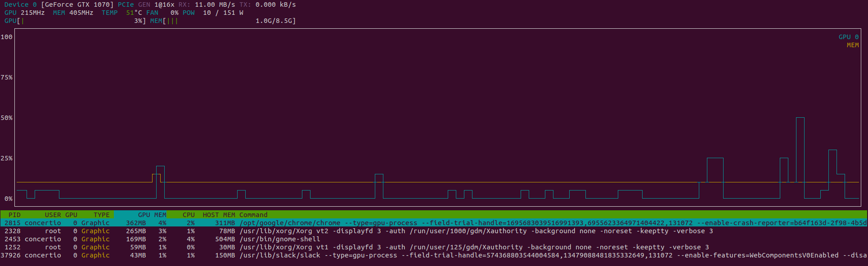Click the CPU column header
This screenshot has height=266, width=868.
pyautogui.click(x=189, y=215)
